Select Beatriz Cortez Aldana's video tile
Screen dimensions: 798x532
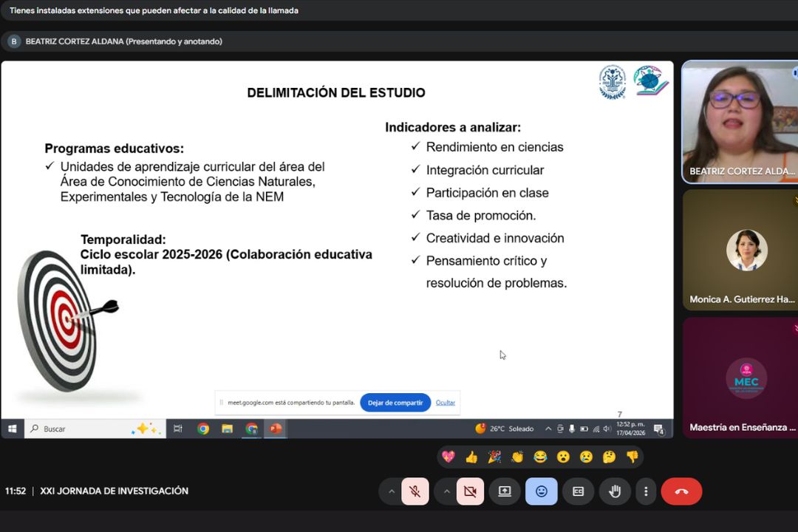[739, 121]
